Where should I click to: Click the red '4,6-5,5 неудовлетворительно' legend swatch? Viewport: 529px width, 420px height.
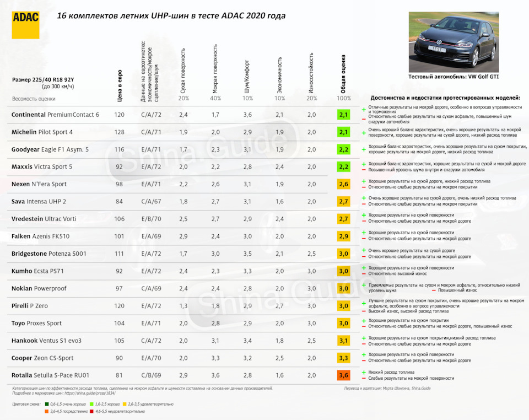92,411
